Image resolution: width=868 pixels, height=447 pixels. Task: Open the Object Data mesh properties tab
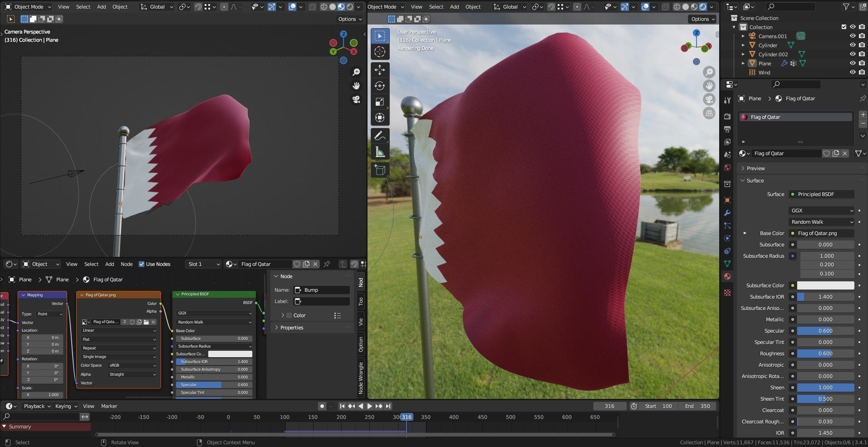727,264
